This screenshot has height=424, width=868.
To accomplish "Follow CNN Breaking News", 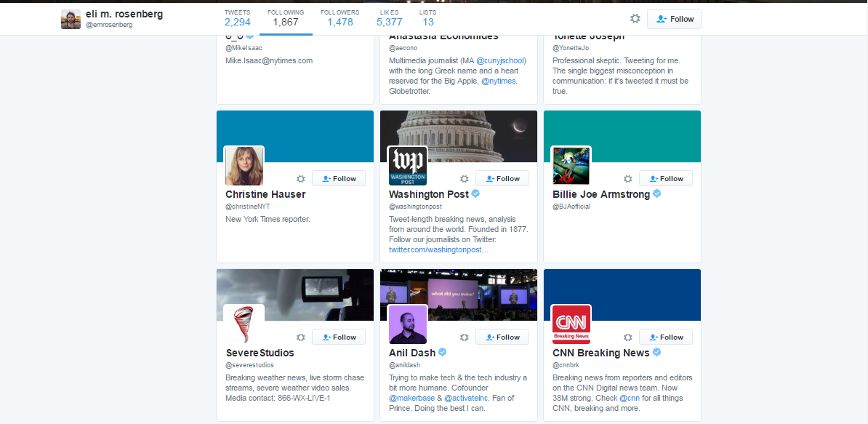I will point(666,337).
